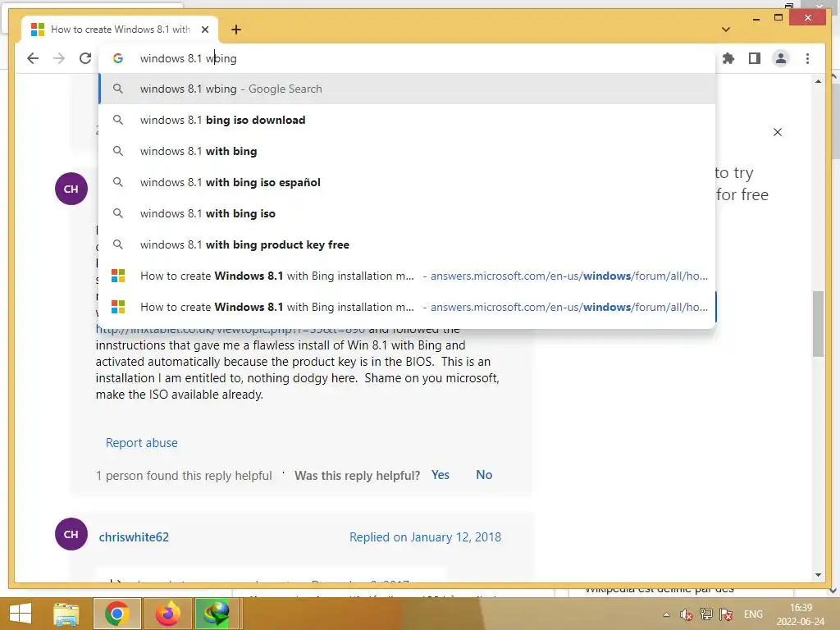The height and width of the screenshot is (630, 840).
Task: Open the Chrome extensions puzzle icon
Action: click(x=728, y=58)
